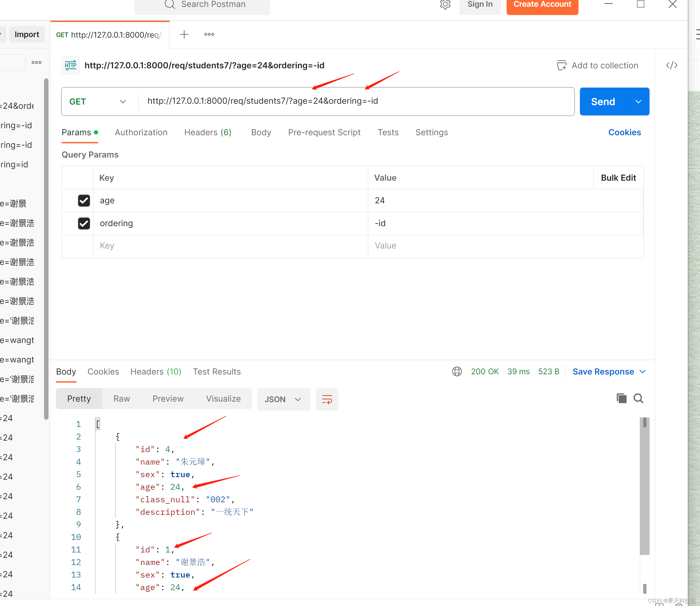700x606 pixels.
Task: Toggle word wrap in response body
Action: point(327,399)
